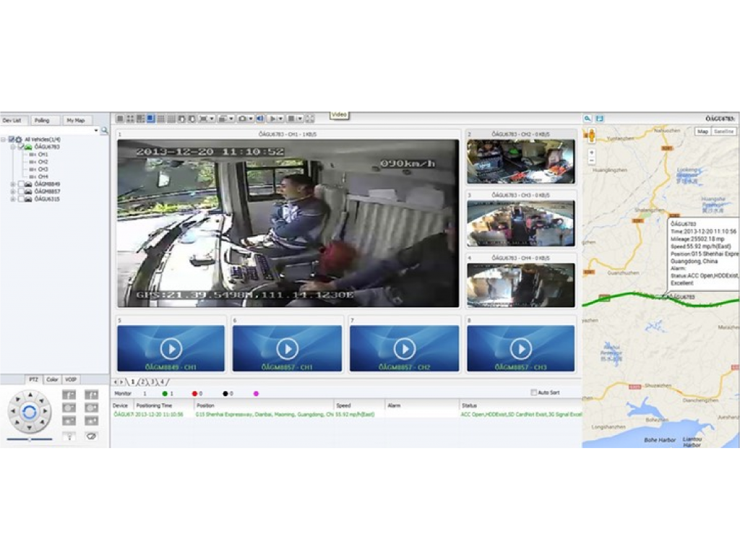Open the dropdown arrow beside stop icon
The image size is (740, 560).
coord(299,119)
